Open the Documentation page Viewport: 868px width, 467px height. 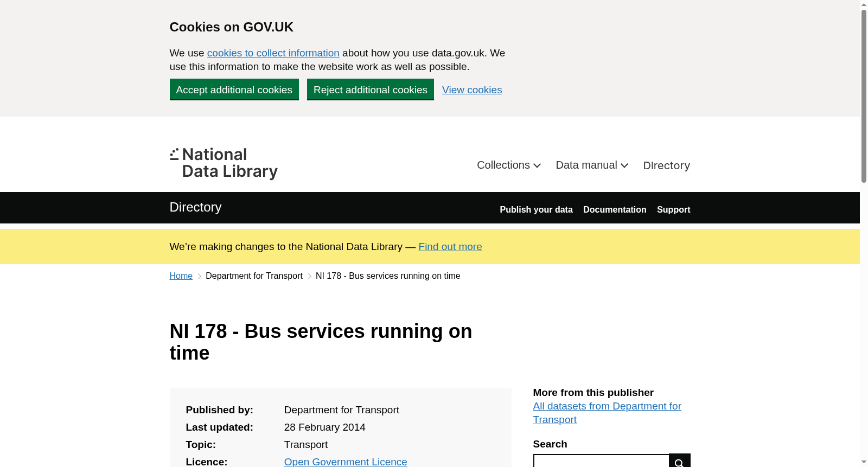click(615, 209)
